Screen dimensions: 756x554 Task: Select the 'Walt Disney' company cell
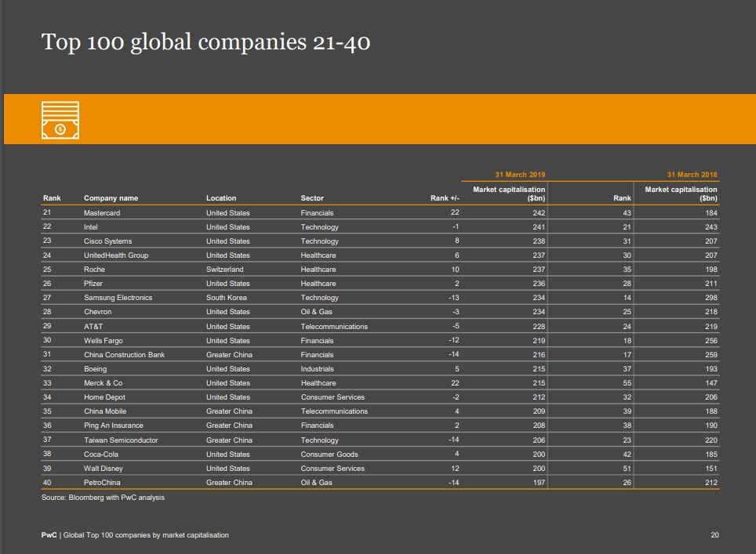pyautogui.click(x=104, y=469)
